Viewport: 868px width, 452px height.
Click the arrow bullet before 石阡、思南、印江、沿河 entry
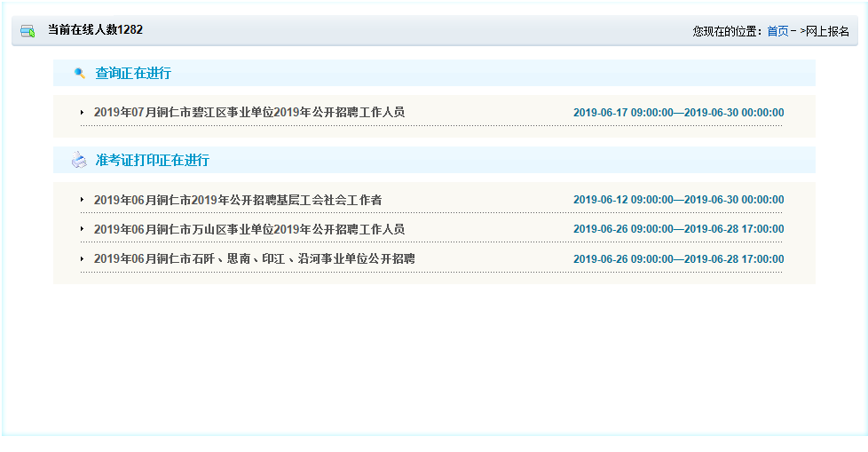click(82, 258)
